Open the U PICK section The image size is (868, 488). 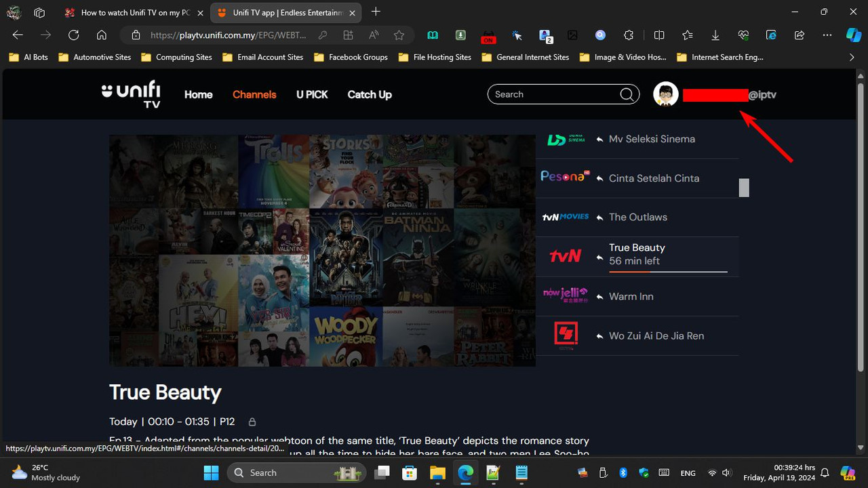click(x=312, y=94)
